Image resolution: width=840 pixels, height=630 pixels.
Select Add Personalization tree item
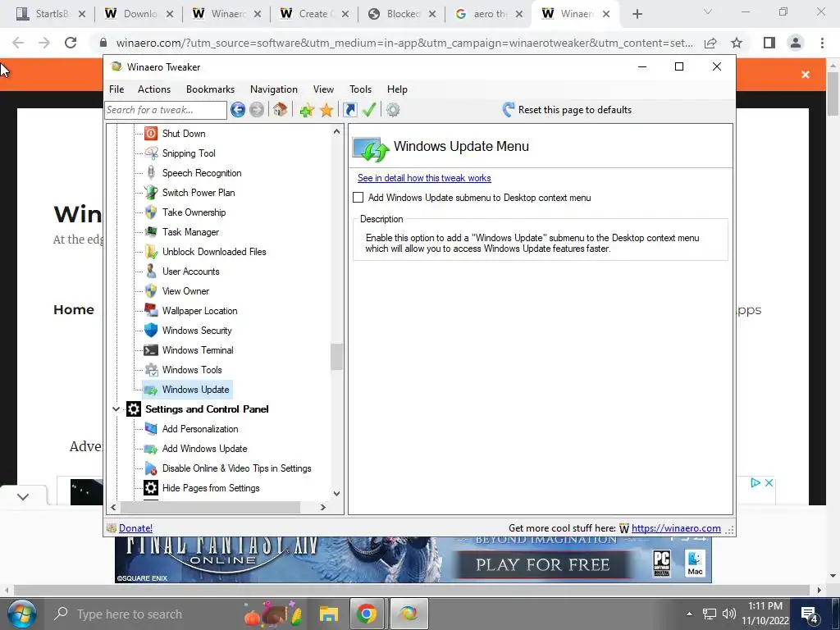pyautogui.click(x=200, y=428)
